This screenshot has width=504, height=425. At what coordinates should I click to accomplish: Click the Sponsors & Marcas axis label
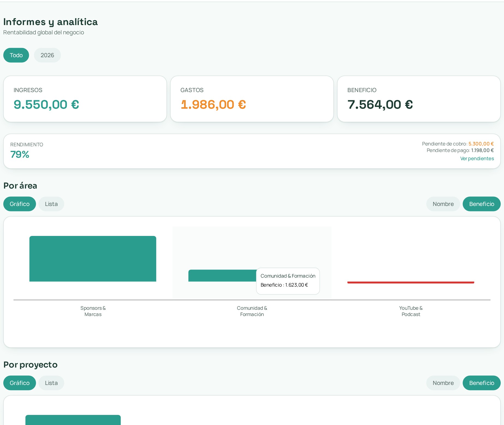(93, 311)
